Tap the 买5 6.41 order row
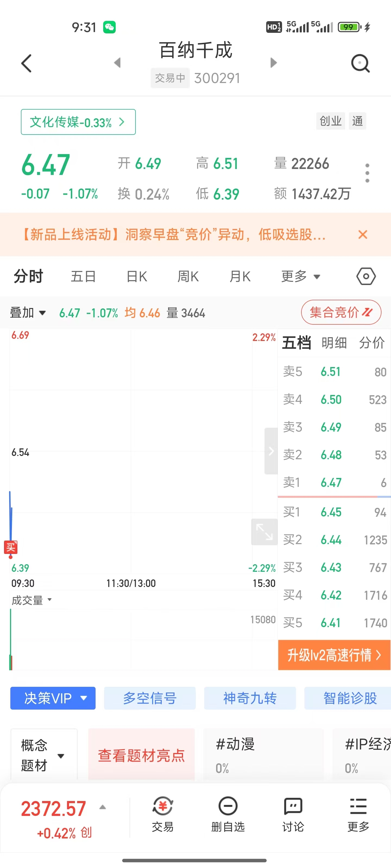The image size is (391, 868). point(334,623)
